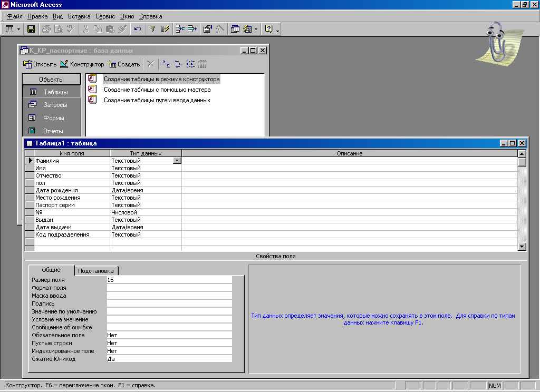Viewport: 540px width, 392px height.
Task: Open data type dropdown for Фамилия row
Action: click(177, 161)
